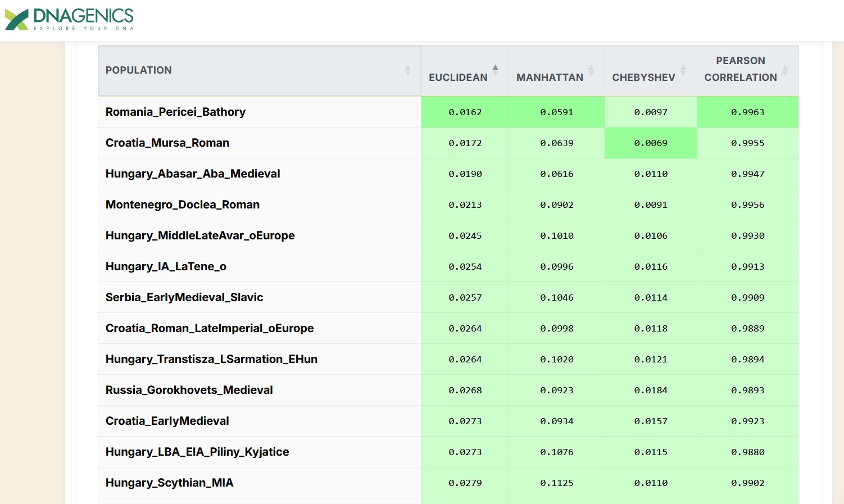Select Hungary_Scythian_MIA population
The width and height of the screenshot is (844, 504).
[x=170, y=483]
